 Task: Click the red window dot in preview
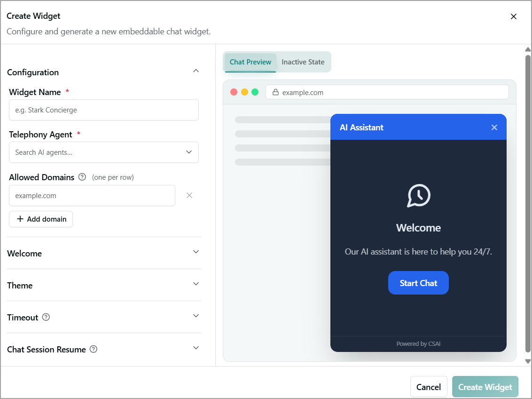[x=234, y=92]
